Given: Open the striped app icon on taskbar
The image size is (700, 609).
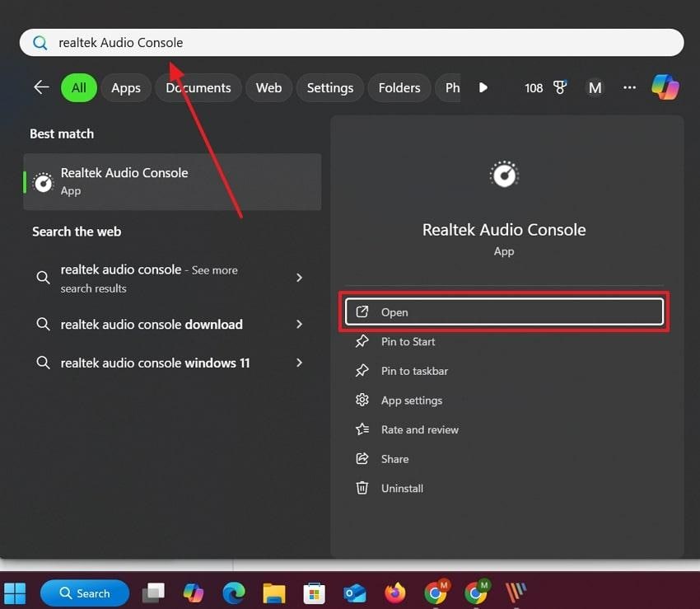Looking at the screenshot, I should pyautogui.click(x=516, y=593).
